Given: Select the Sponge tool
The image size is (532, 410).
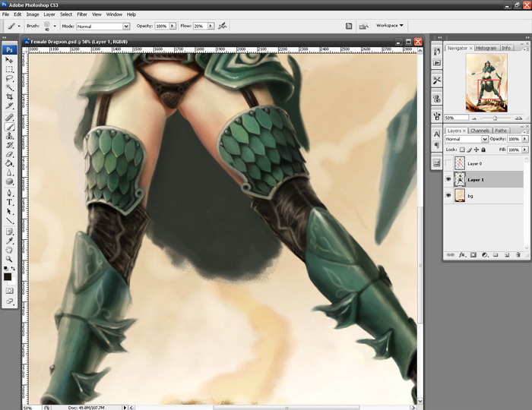Looking at the screenshot, I should point(9,181).
